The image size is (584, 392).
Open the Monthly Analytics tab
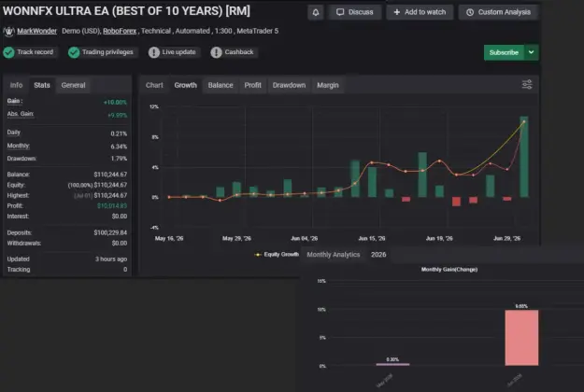click(x=334, y=255)
